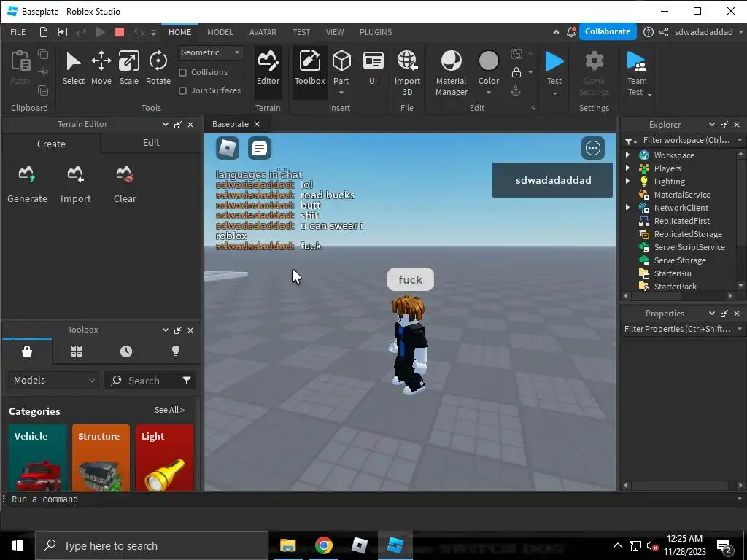Click the Toolbox Search field

pos(143,380)
